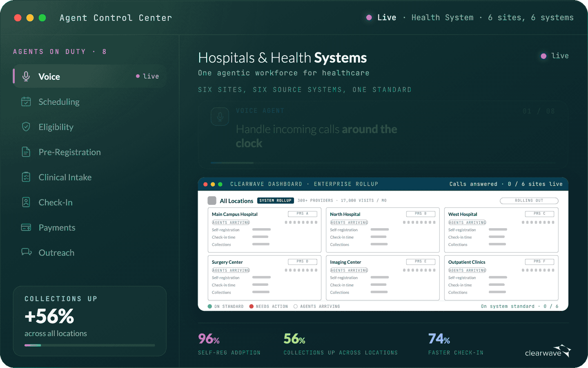The width and height of the screenshot is (588, 368).
Task: Click the "AGENTS ON DUTY · 8" header
Action: pyautogui.click(x=60, y=52)
